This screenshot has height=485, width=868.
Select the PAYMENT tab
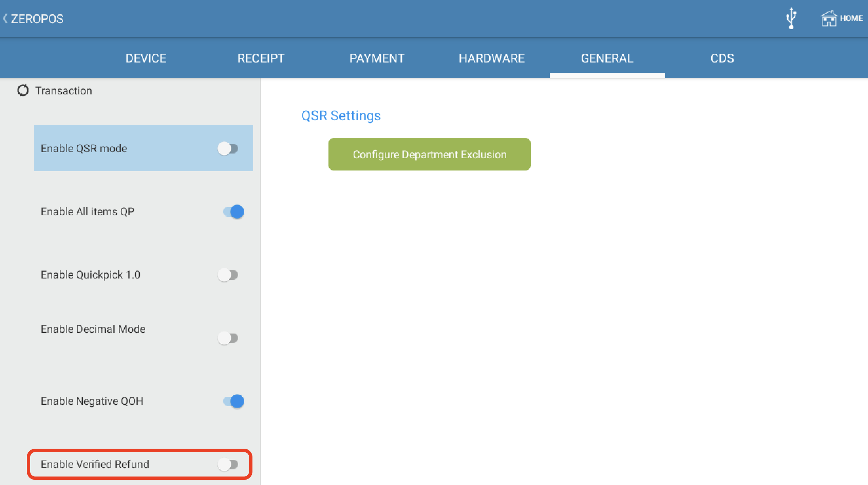pyautogui.click(x=377, y=58)
